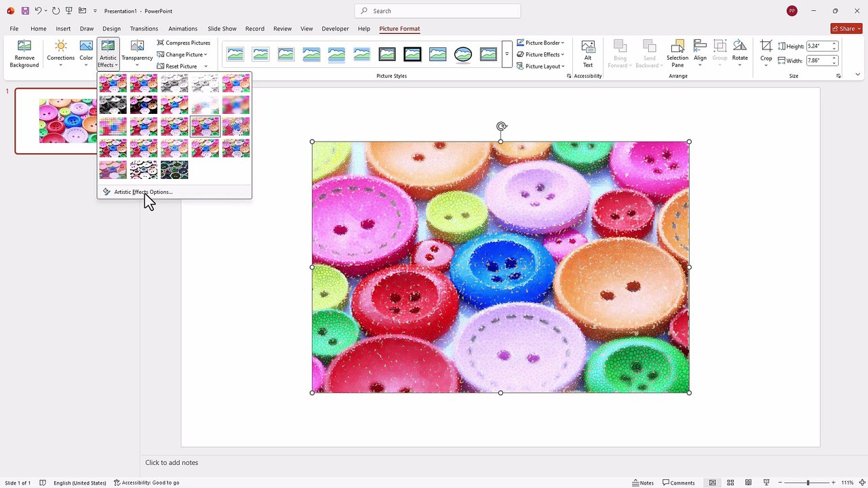Image resolution: width=868 pixels, height=488 pixels.
Task: Open Artistic Effects Options
Action: 143,192
